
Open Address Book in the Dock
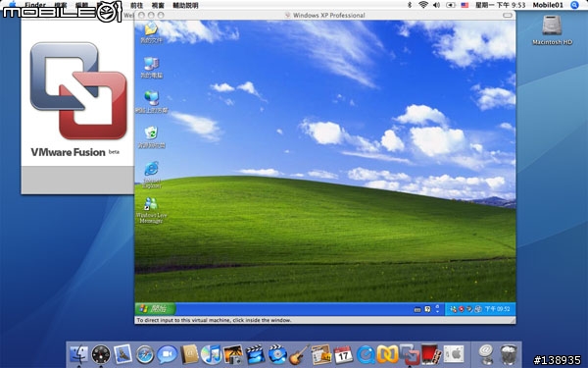[x=189, y=353]
